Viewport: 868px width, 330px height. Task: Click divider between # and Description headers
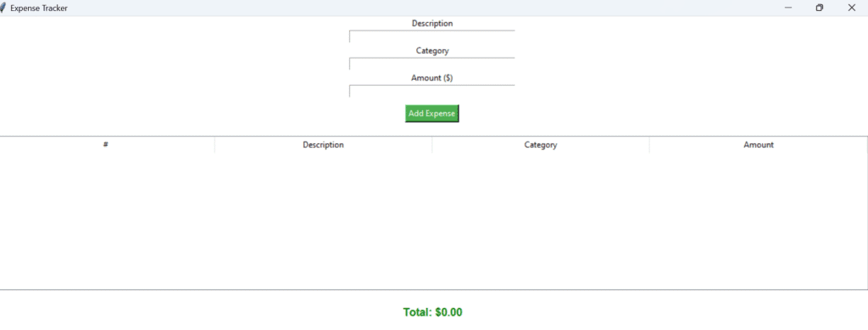[x=214, y=145]
